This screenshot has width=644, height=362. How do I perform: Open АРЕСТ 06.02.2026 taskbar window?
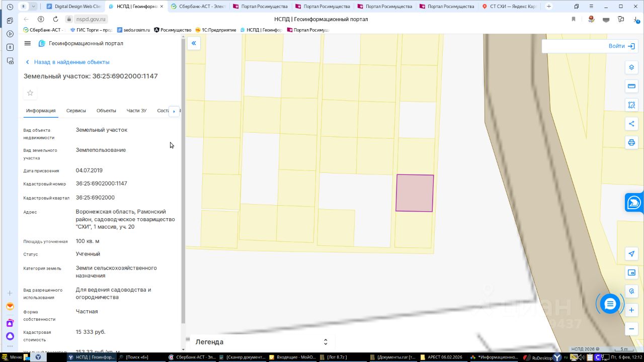[443, 357]
